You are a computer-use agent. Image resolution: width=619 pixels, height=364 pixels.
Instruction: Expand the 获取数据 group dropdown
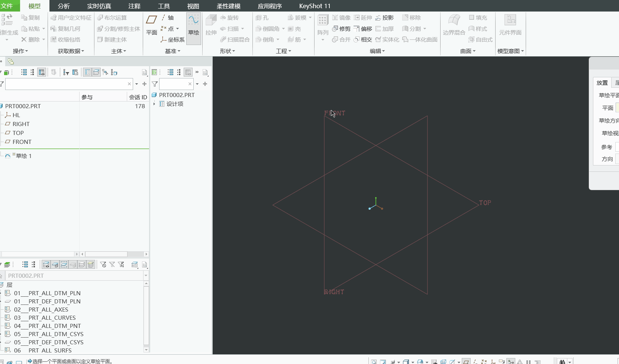point(71,51)
